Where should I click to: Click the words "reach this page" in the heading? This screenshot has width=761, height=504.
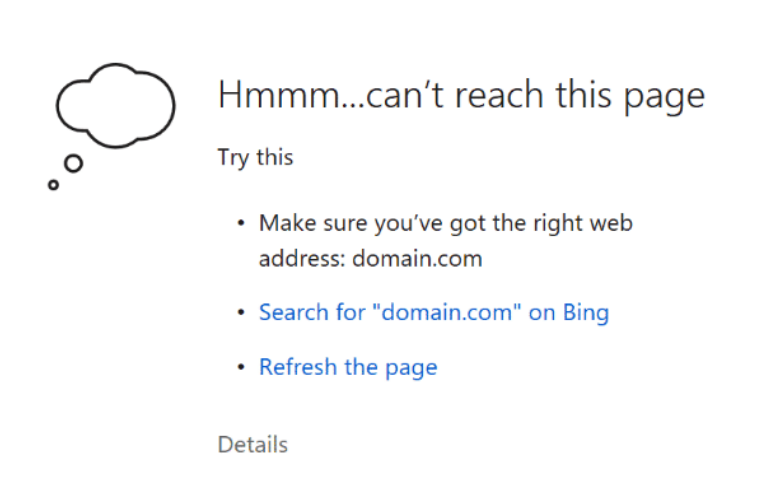click(x=579, y=97)
